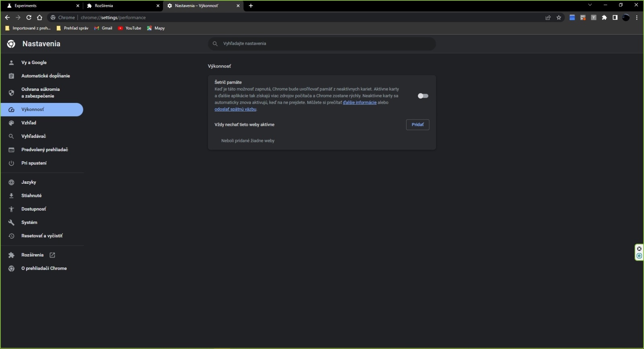
Task: Go back using the back arrow
Action: coord(7,17)
